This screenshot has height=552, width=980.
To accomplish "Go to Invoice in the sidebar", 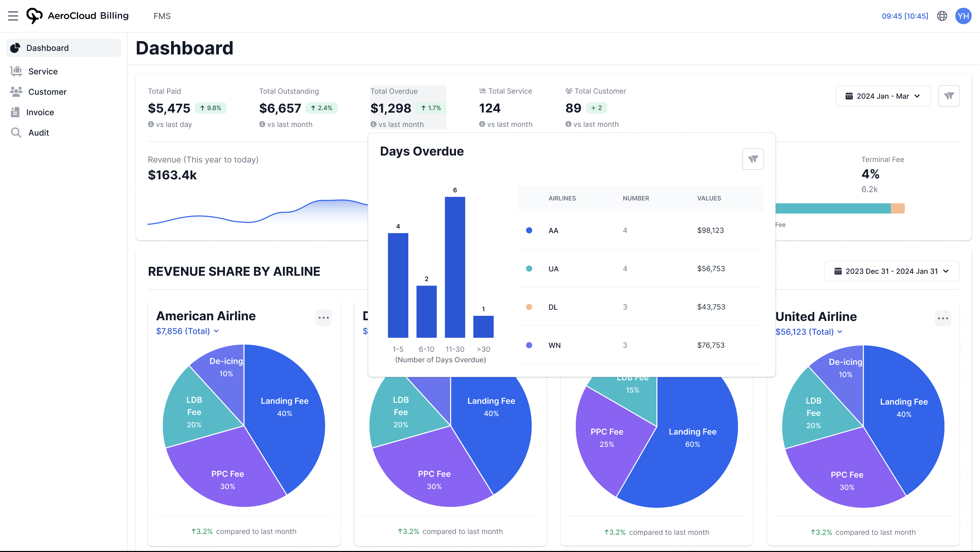I will 40,112.
